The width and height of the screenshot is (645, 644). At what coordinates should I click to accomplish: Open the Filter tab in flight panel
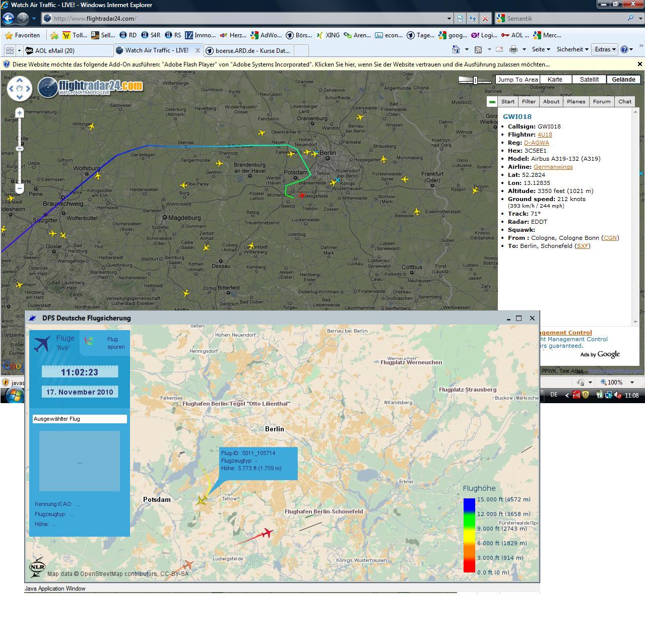(x=529, y=101)
